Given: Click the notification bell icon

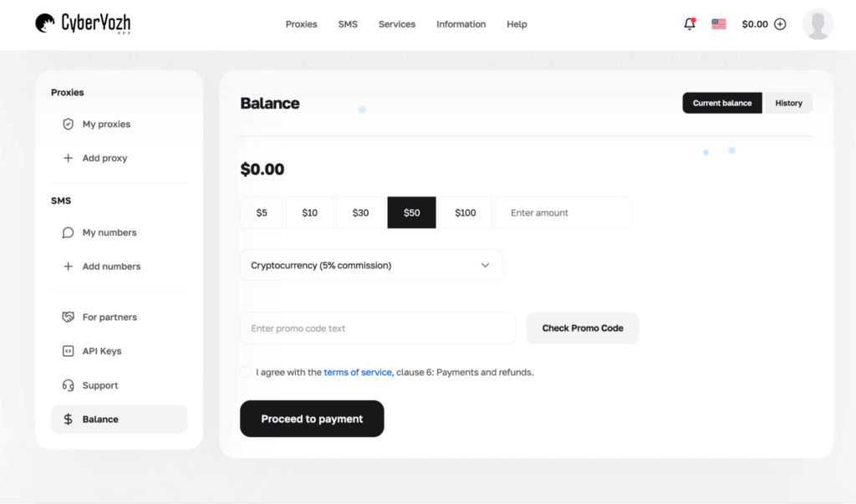Looking at the screenshot, I should (689, 23).
